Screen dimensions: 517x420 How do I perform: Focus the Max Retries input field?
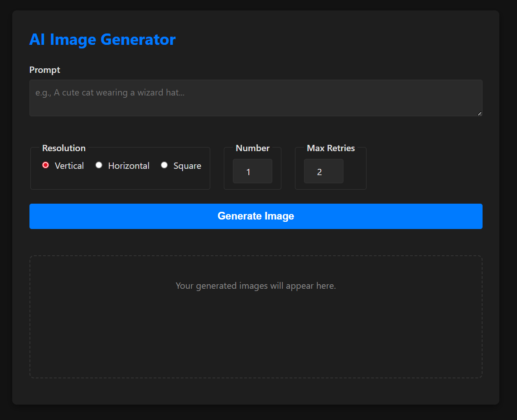[x=324, y=171]
